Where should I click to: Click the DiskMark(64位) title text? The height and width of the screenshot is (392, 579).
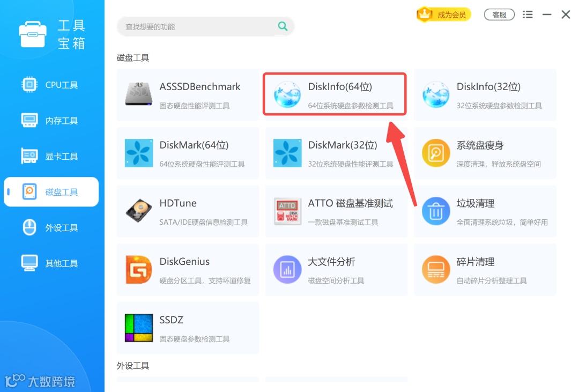[194, 145]
